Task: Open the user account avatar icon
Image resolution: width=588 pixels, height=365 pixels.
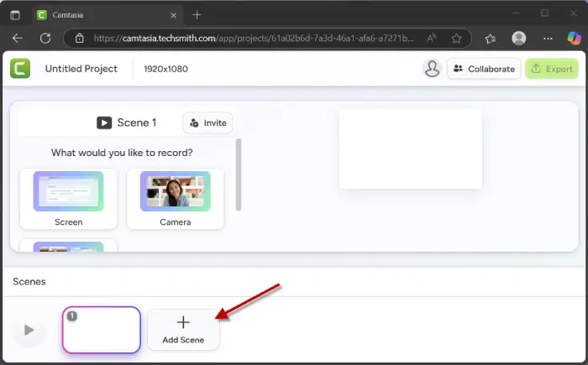Action: point(432,69)
